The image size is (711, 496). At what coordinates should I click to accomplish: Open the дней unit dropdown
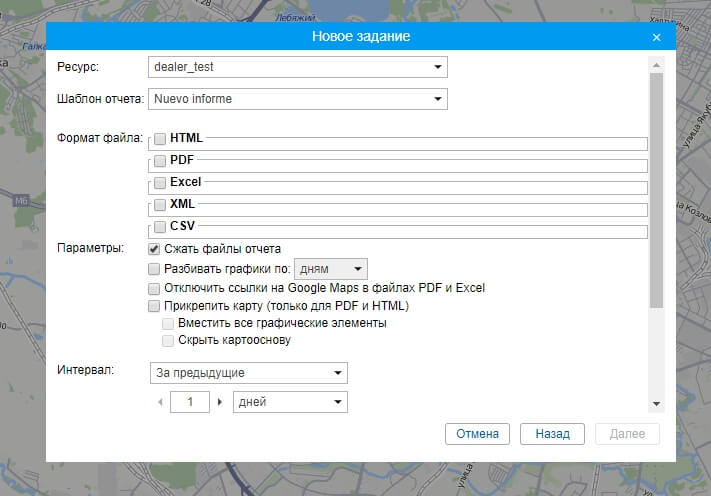289,402
